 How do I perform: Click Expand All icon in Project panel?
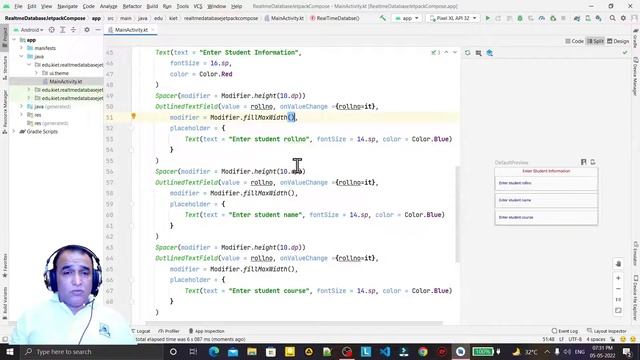coord(62,30)
